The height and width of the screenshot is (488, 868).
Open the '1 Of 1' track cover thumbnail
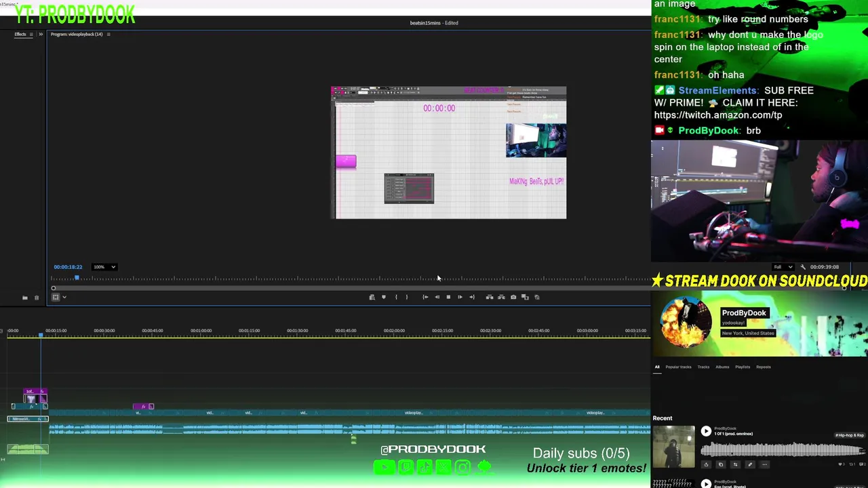click(x=673, y=447)
